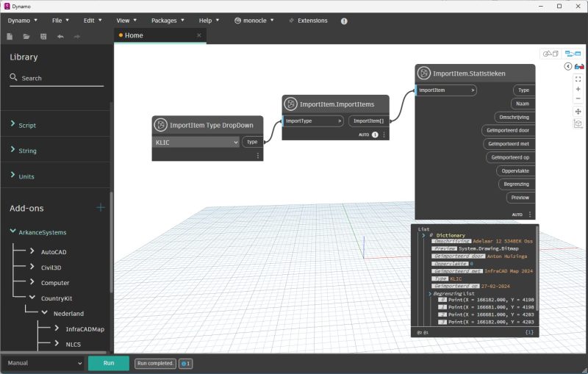Expand the Civil3D tree node
588x374 pixels.
32,267
